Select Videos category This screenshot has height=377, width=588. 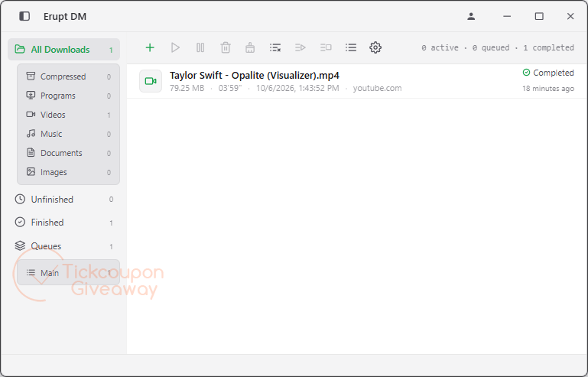[68, 115]
